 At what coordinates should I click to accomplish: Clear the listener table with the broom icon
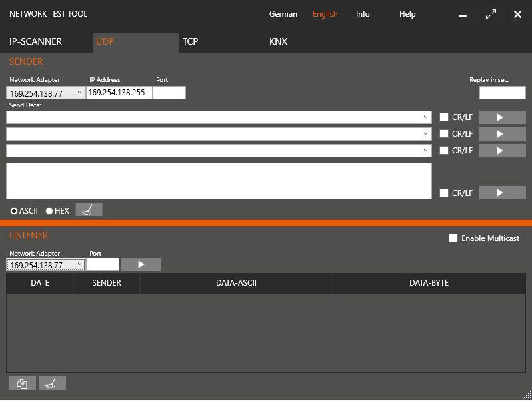[53, 383]
